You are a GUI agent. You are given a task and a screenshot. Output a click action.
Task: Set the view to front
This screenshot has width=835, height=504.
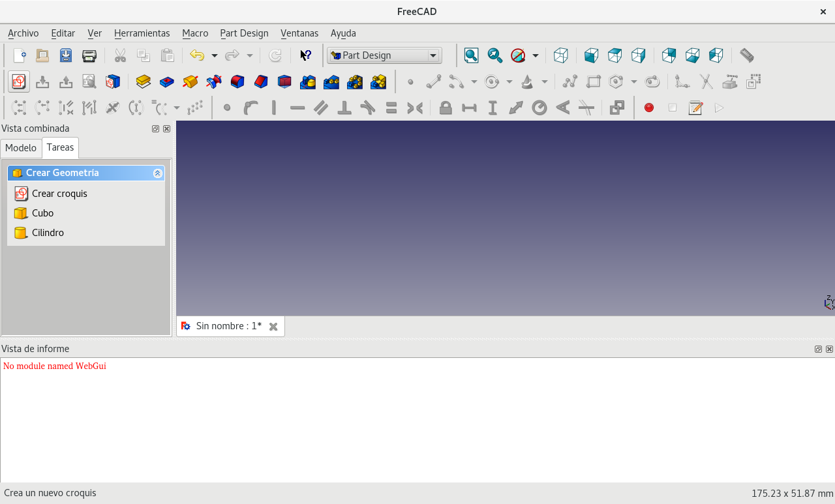(591, 55)
